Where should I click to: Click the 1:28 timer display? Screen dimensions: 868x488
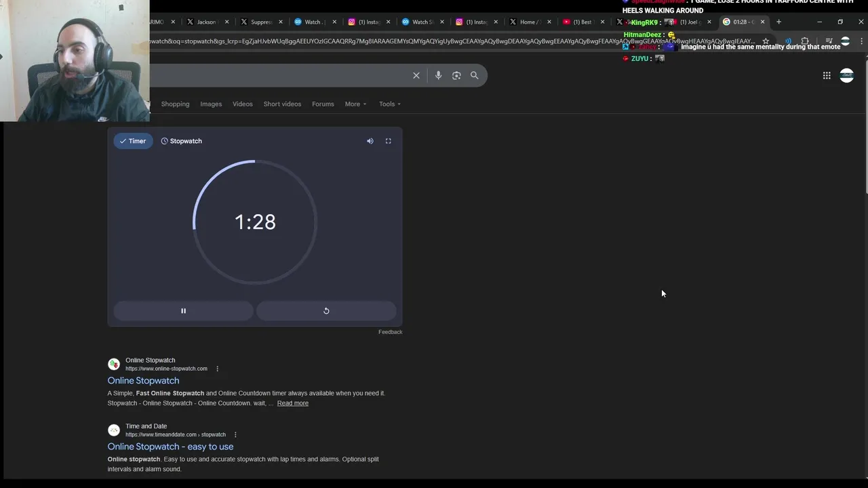coord(255,222)
